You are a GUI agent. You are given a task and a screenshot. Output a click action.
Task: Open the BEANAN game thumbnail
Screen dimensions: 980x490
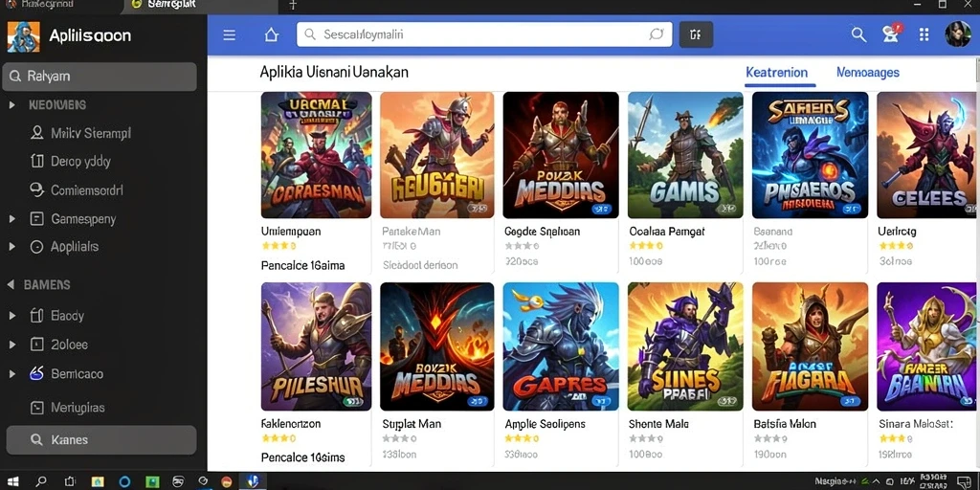926,346
